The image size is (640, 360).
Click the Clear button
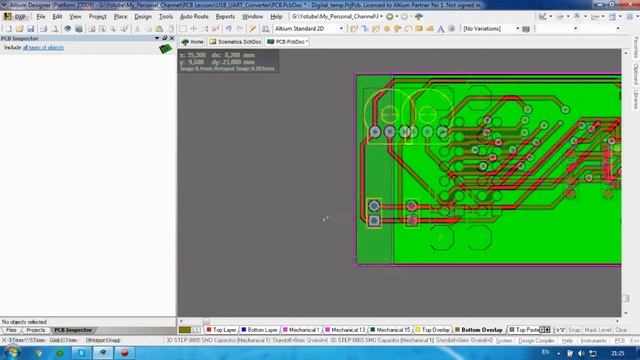coord(621,330)
